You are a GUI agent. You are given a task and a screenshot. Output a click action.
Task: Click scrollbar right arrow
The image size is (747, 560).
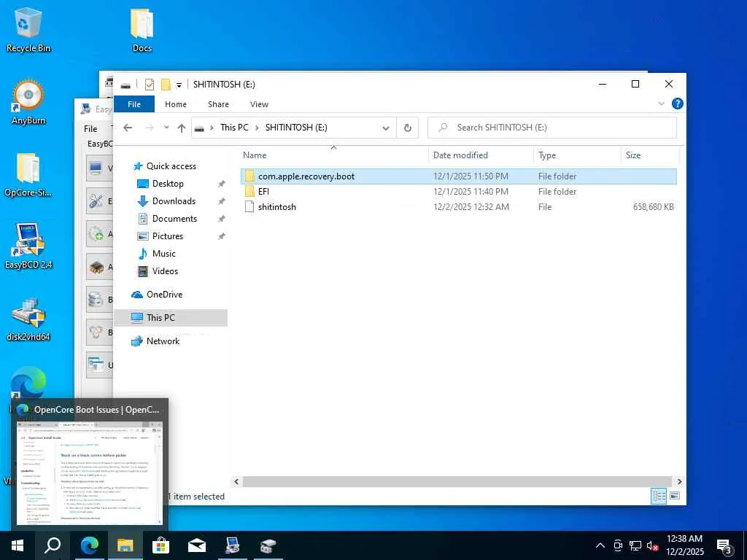679,481
